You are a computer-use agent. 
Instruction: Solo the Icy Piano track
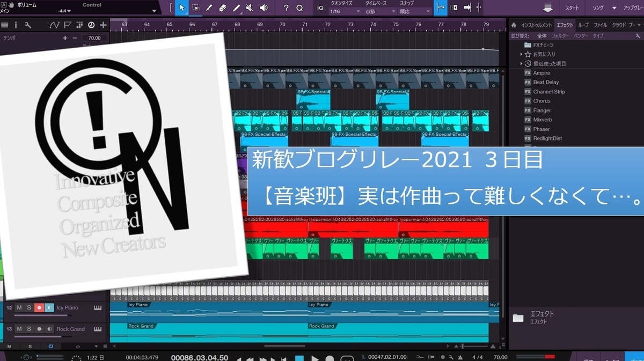(28, 308)
